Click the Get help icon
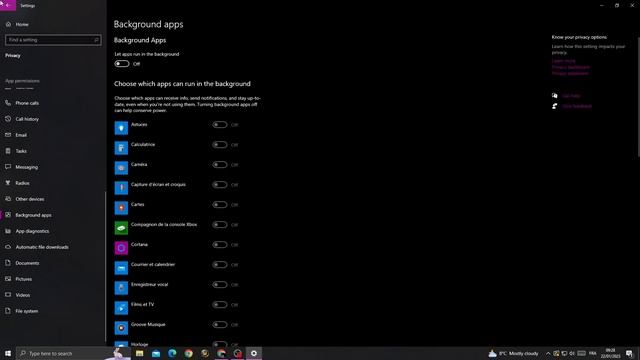The height and width of the screenshot is (360, 640). pos(554,96)
